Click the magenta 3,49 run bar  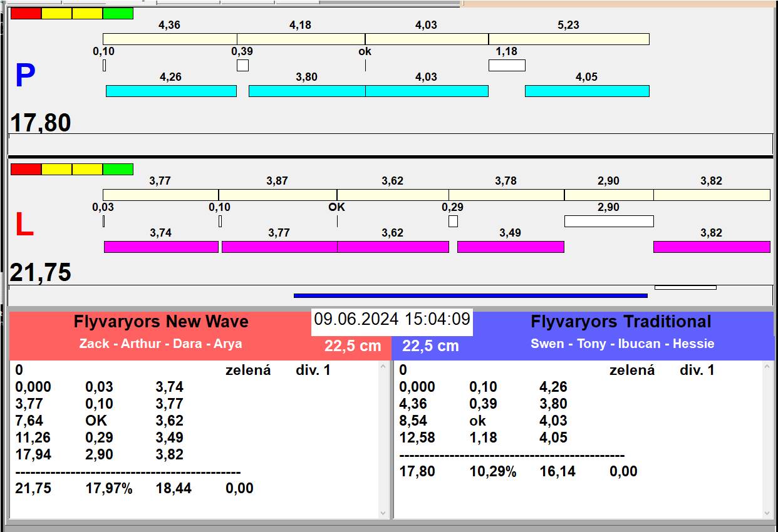coord(510,247)
